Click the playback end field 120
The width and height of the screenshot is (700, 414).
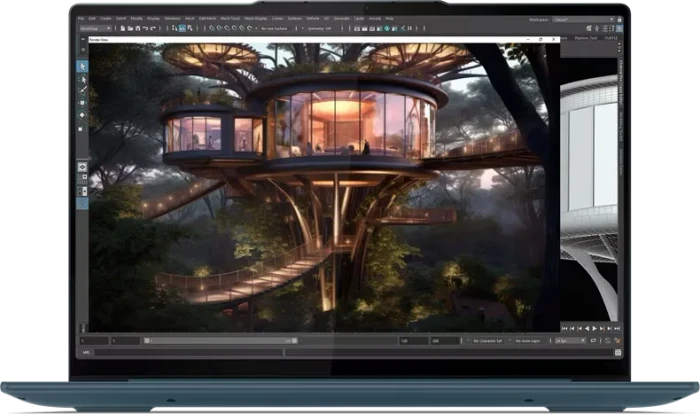point(413,341)
